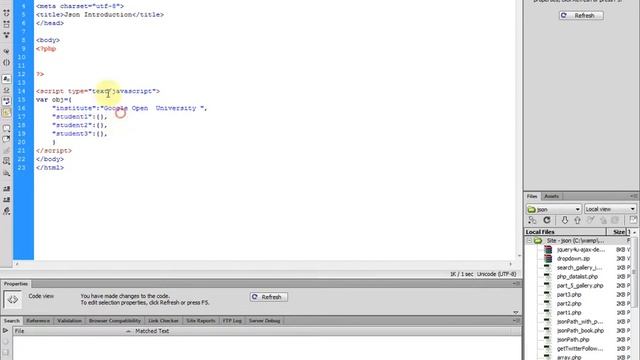
Task: Click code editor horizontal scrollbar left arrow
Action: tap(17, 264)
